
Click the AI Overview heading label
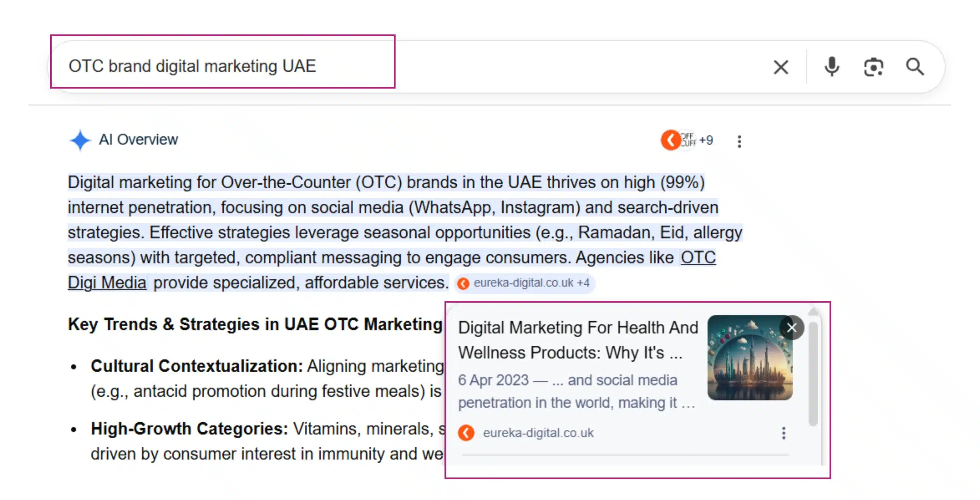(x=138, y=140)
